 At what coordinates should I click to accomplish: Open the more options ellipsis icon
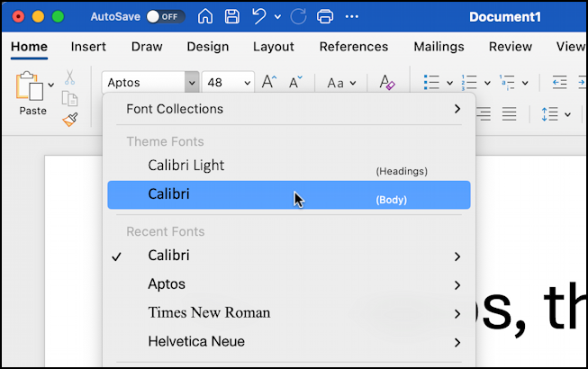pos(352,16)
